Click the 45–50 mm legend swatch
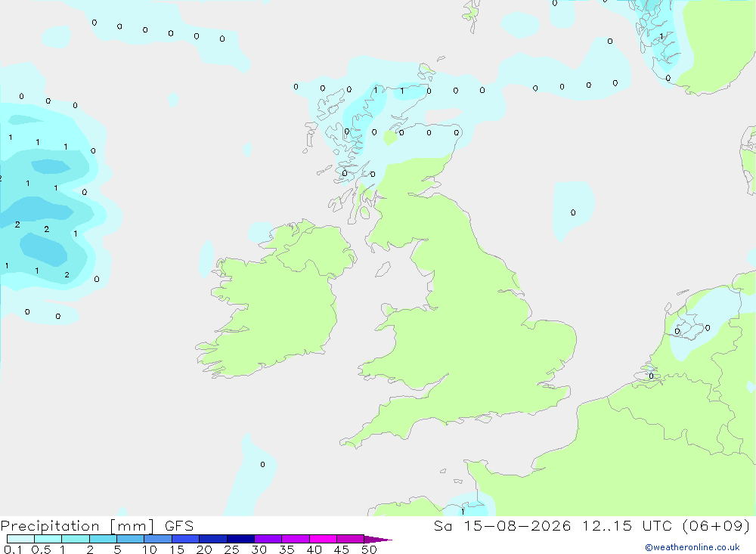This screenshot has height=554, width=756. pos(350,539)
